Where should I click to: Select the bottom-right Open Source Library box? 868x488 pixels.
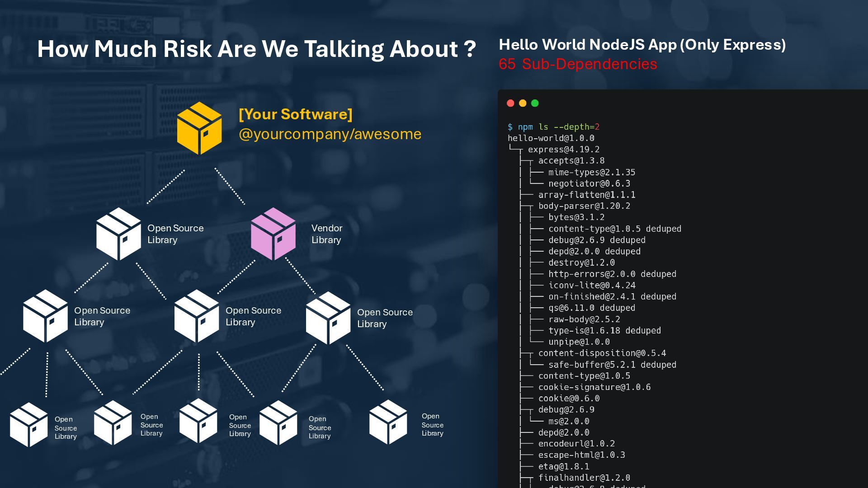[388, 423]
